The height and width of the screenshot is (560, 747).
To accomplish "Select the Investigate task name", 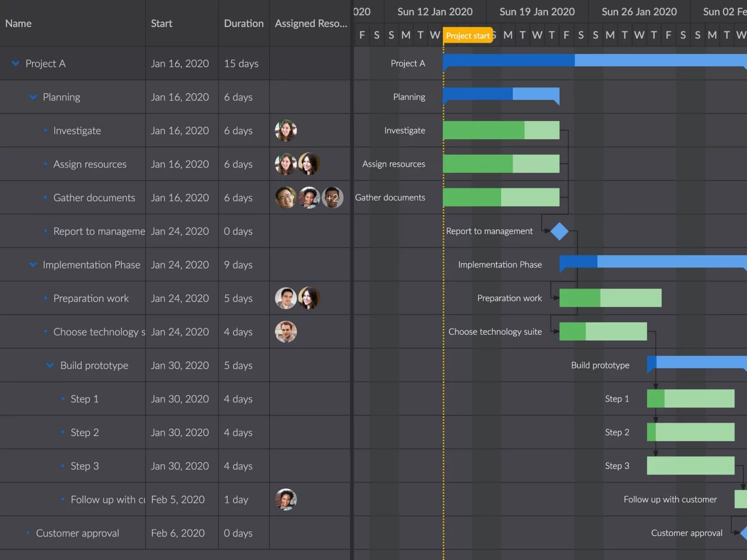I will click(x=77, y=131).
